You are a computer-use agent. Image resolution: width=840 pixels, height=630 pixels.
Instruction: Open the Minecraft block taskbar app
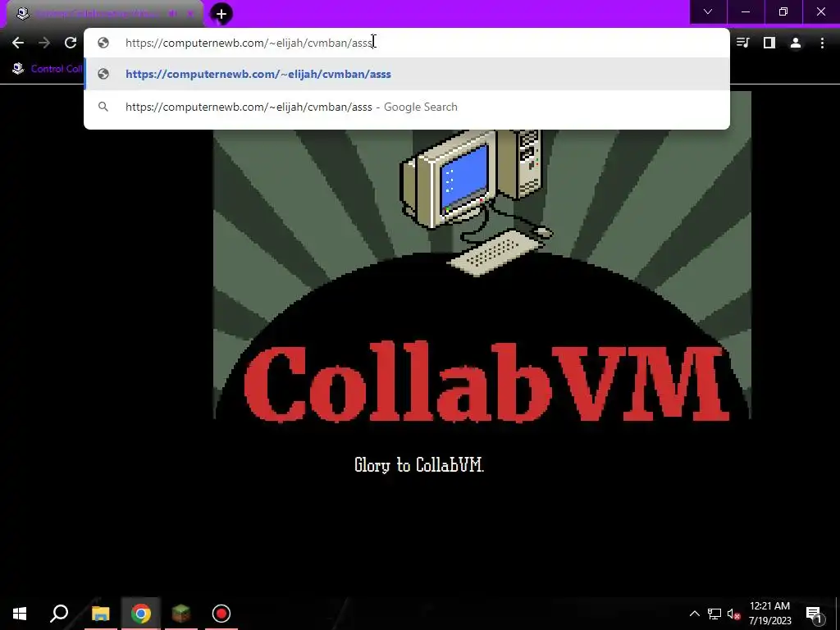coord(181,614)
